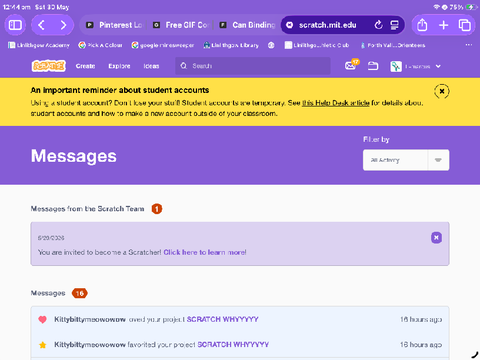The image size is (480, 360).
Task: Expand the account menu chevron
Action: pyautogui.click(x=438, y=66)
